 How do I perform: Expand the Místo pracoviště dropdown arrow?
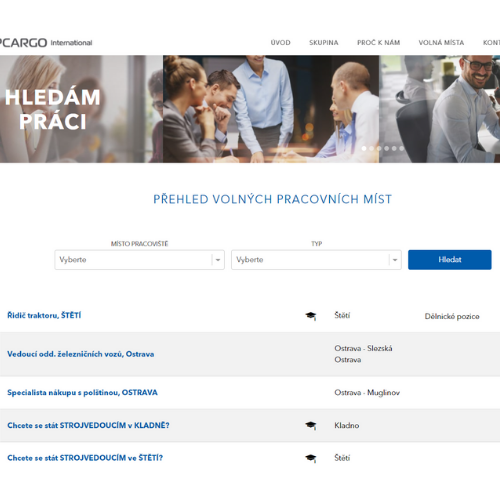218,260
